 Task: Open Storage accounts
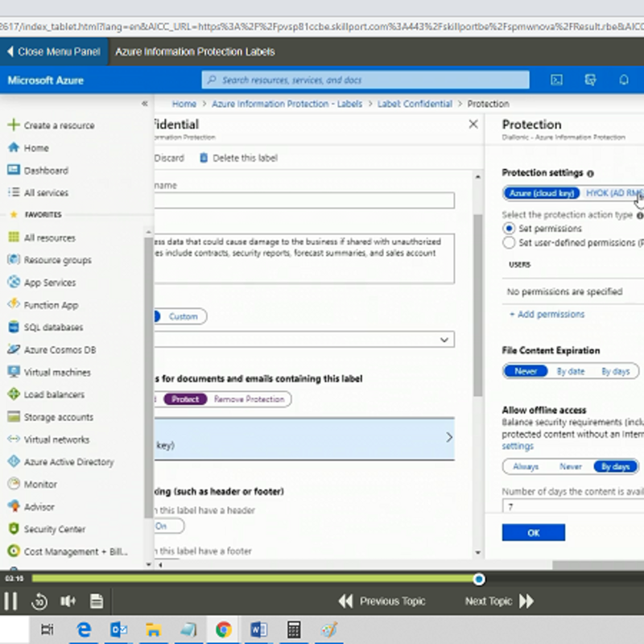pyautogui.click(x=50, y=417)
